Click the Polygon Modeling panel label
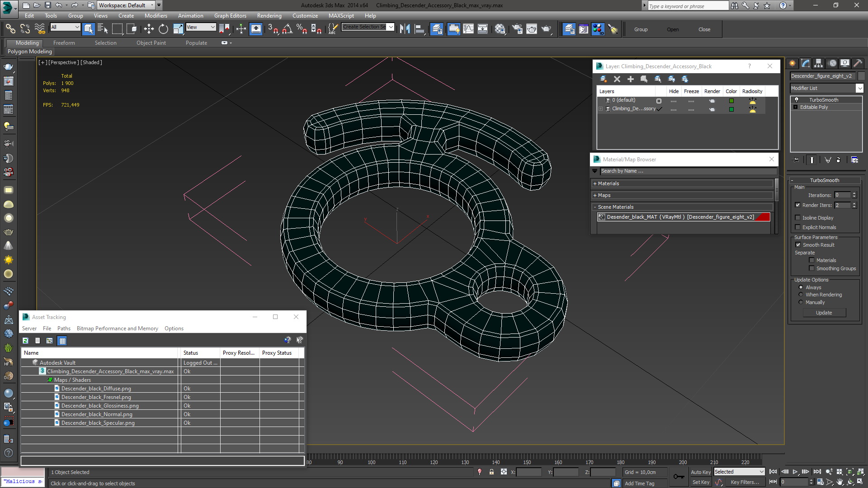The width and height of the screenshot is (868, 488). [30, 52]
